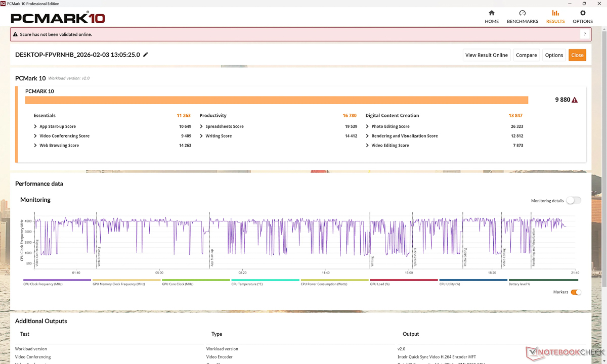
Task: Expand the Spreadsheets Score row
Action: (201, 126)
